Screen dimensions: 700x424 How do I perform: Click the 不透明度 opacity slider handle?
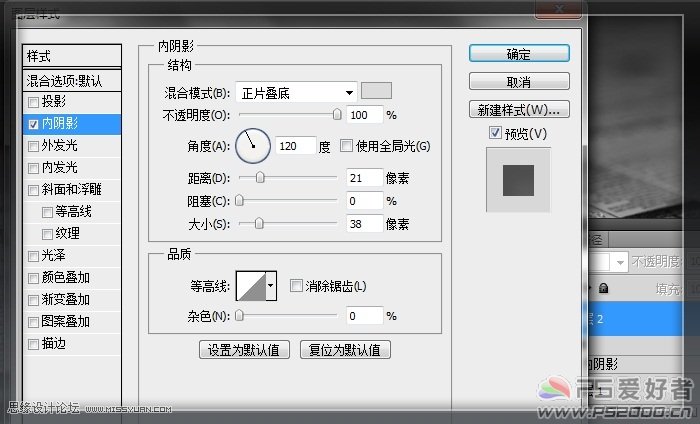(337, 115)
